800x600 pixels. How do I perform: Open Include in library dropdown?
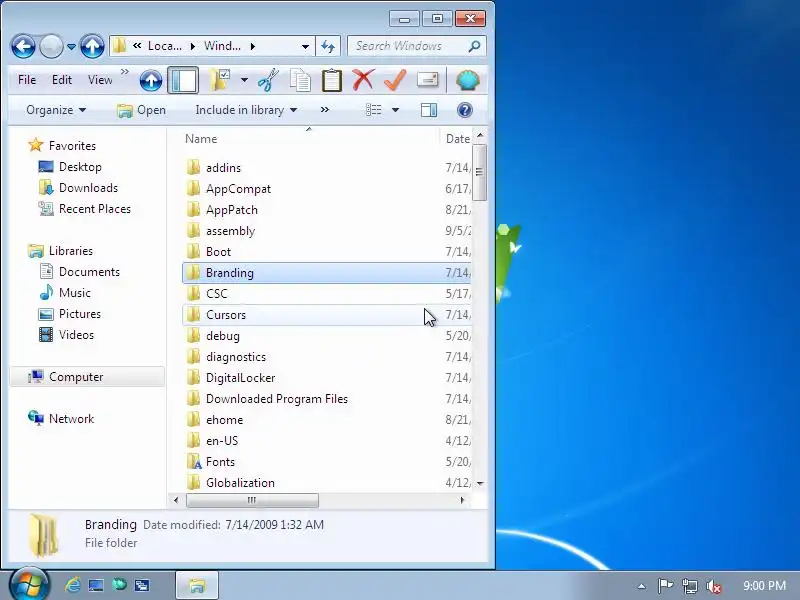(x=246, y=110)
